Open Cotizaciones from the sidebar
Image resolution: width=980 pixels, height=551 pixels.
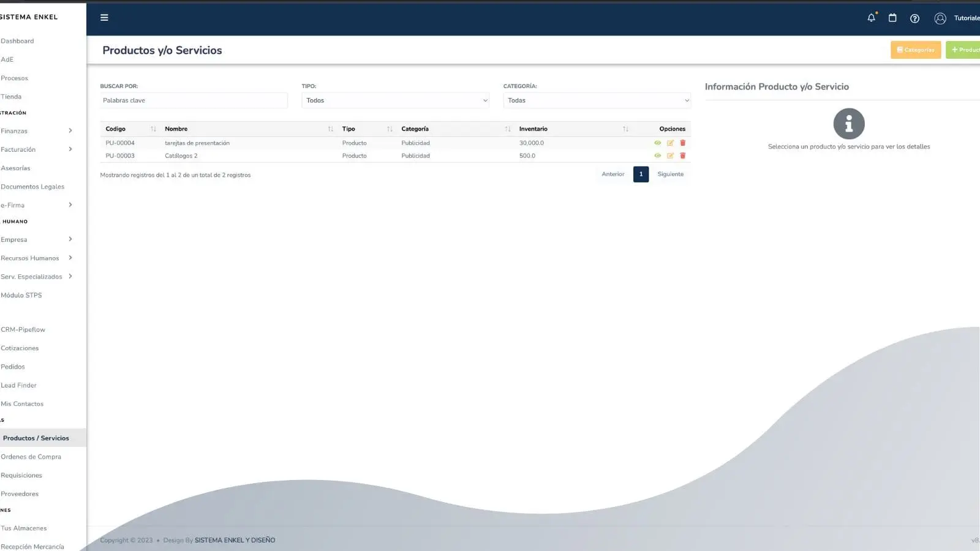[20, 348]
